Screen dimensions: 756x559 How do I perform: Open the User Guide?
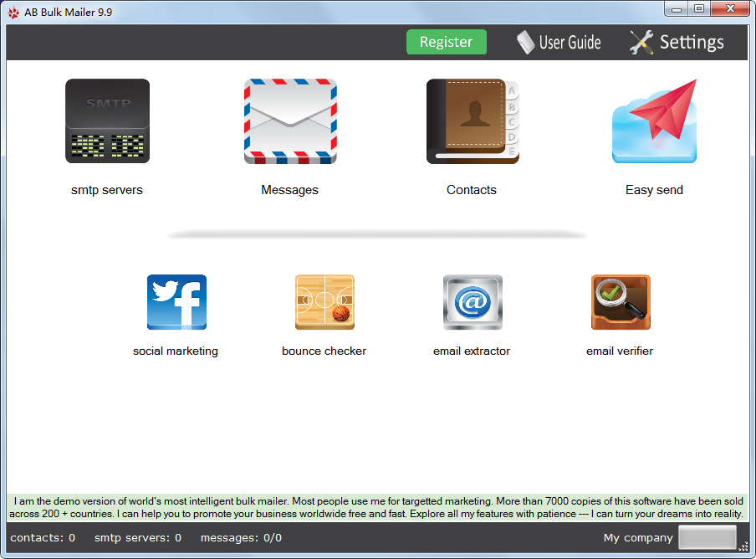(x=559, y=43)
